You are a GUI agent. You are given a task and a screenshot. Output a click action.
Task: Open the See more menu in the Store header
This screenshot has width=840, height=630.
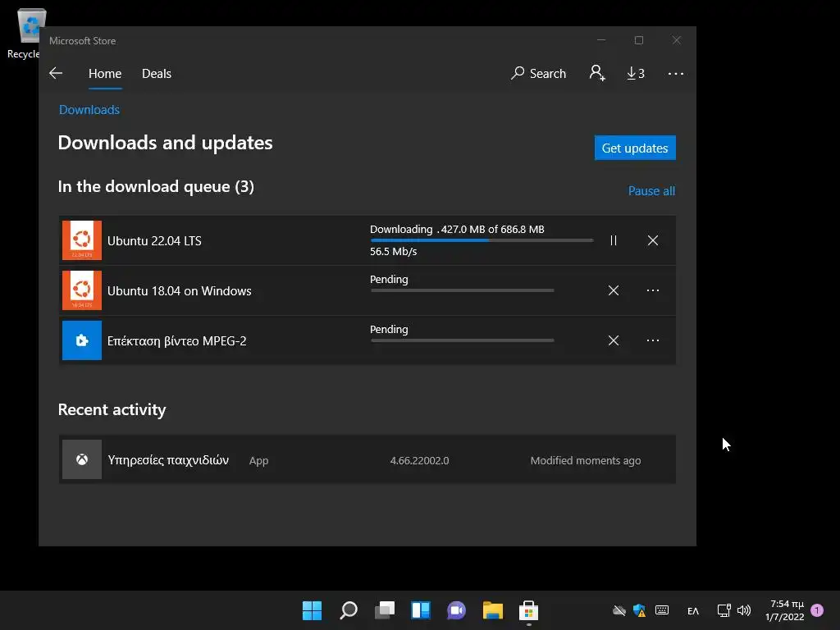pos(676,73)
